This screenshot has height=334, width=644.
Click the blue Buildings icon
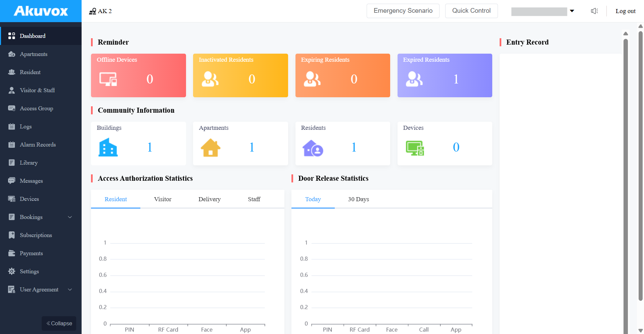(108, 147)
